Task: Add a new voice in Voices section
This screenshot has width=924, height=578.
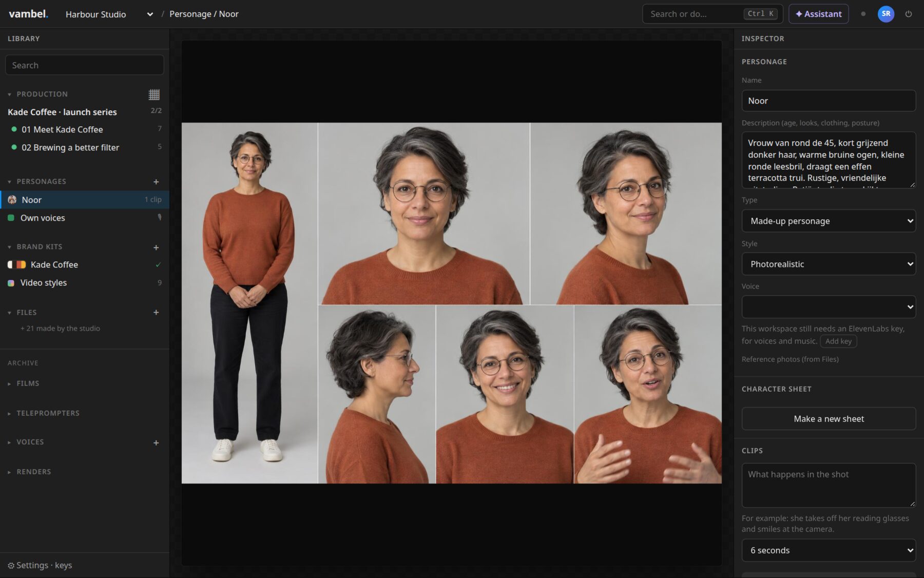Action: (156, 442)
